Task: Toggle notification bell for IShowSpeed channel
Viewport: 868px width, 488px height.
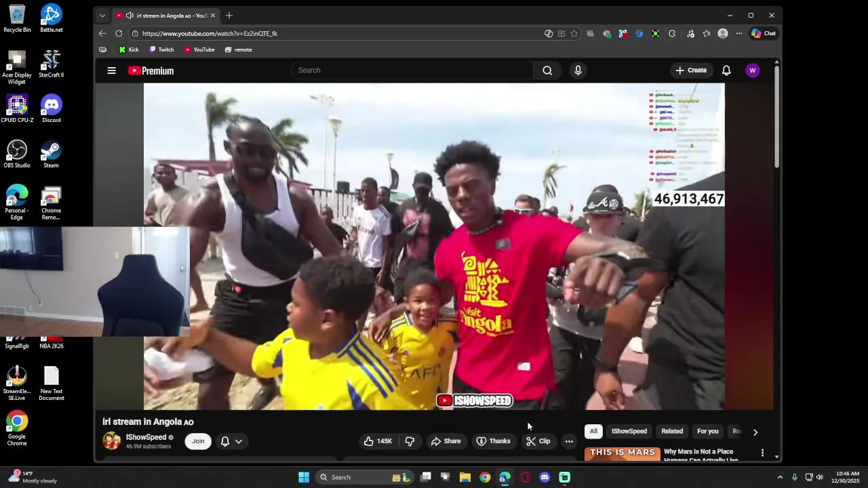Action: 225,441
